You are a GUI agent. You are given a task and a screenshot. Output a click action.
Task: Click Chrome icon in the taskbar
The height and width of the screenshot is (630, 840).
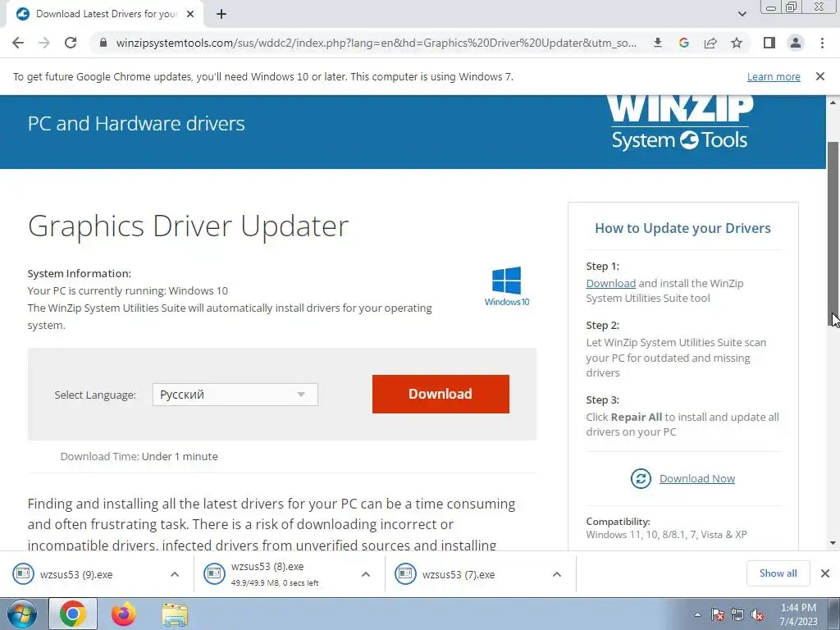73,614
